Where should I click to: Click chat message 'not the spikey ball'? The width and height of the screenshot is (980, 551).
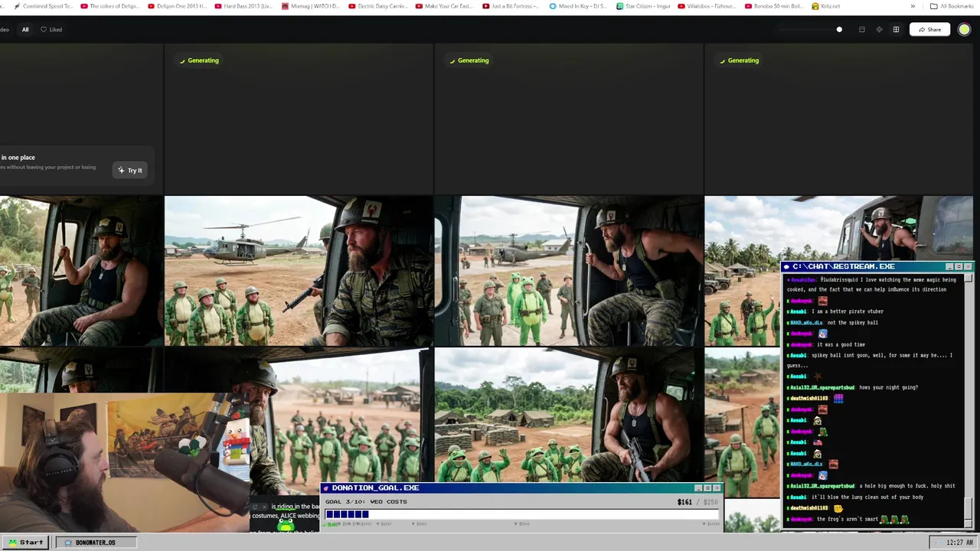(x=852, y=323)
